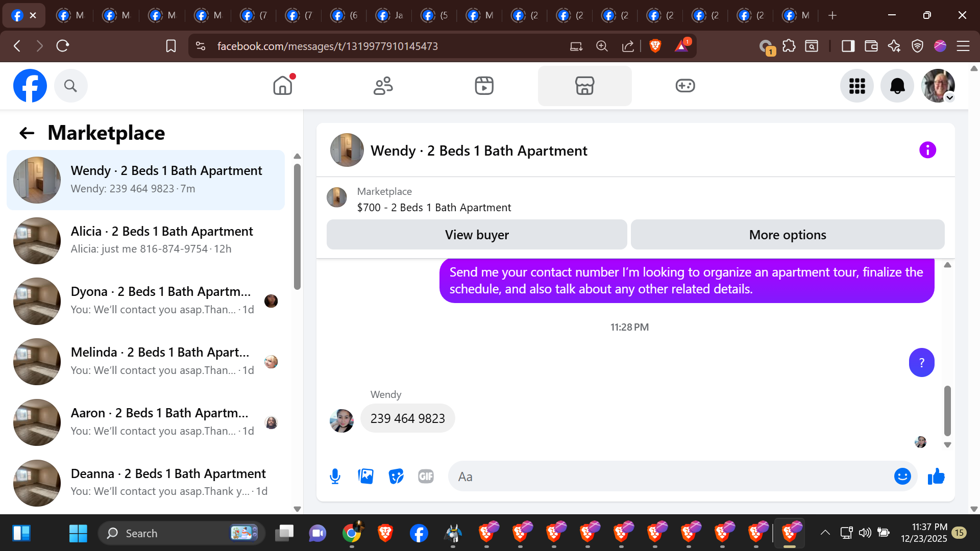Open the Facebook menu grid
This screenshot has width=980, height=551.
[x=856, y=86]
